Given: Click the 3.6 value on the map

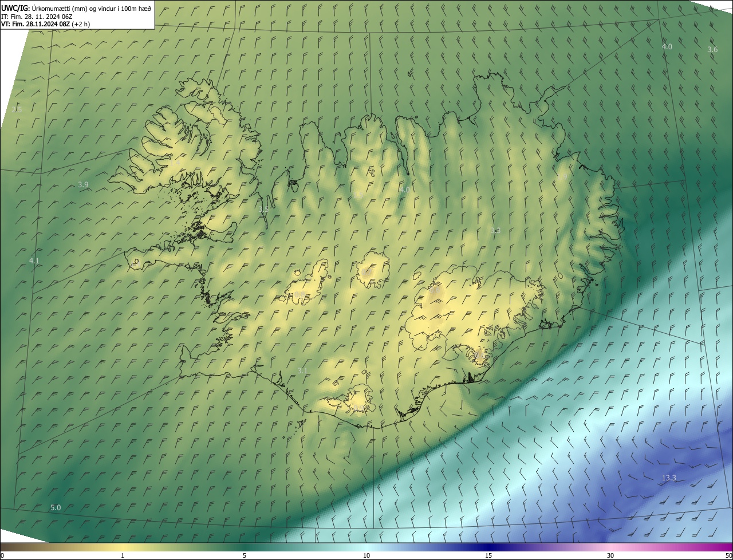Looking at the screenshot, I should coord(712,50).
